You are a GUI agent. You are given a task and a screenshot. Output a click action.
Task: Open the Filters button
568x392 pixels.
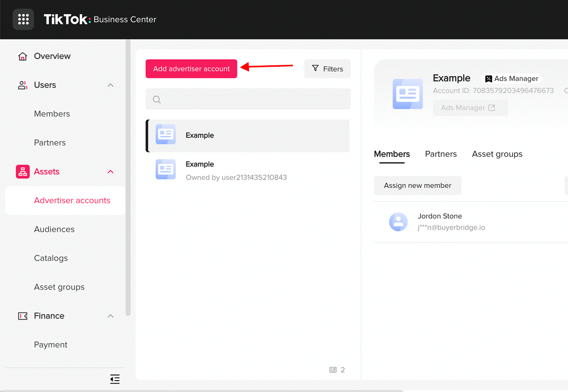click(x=328, y=69)
